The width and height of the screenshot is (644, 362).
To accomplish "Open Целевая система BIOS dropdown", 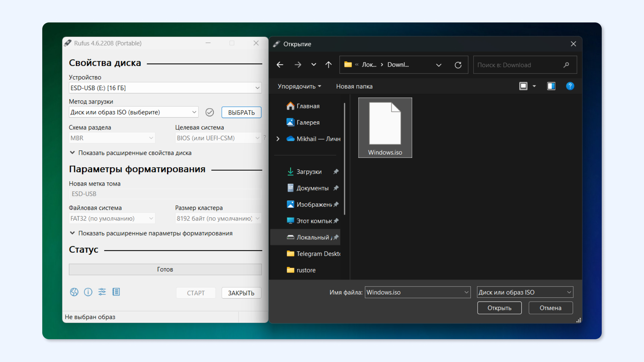I will (x=218, y=138).
